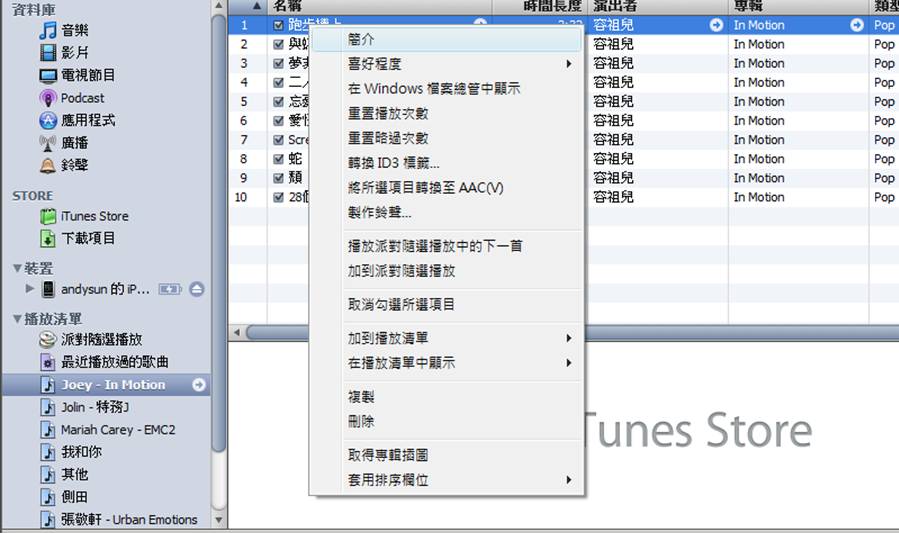Screen dimensions: 899x533
Task: Open the 音樂 music library icon
Action: tap(48, 30)
